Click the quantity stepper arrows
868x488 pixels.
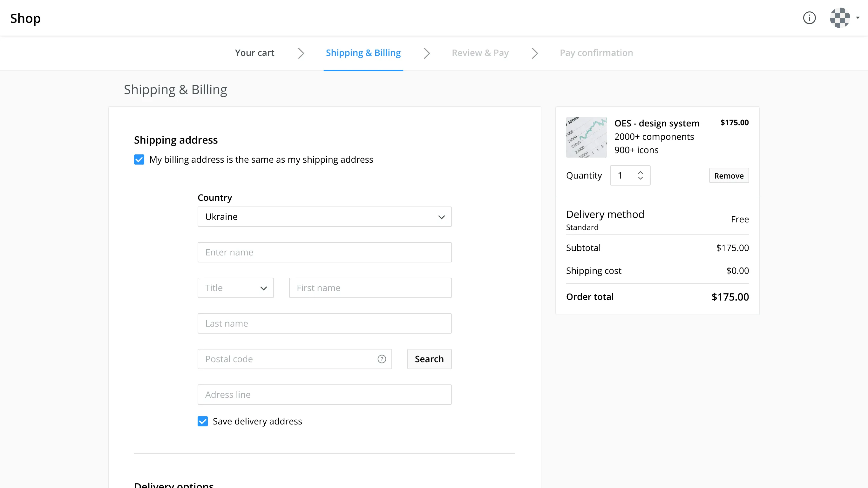click(x=640, y=175)
